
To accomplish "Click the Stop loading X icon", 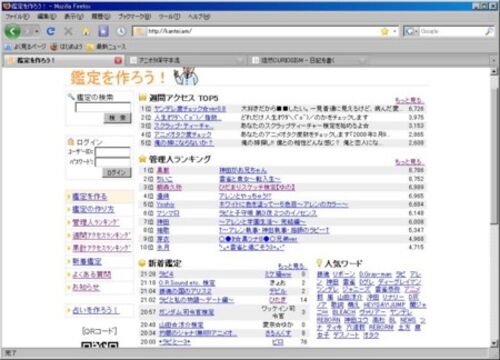I will tap(68, 31).
